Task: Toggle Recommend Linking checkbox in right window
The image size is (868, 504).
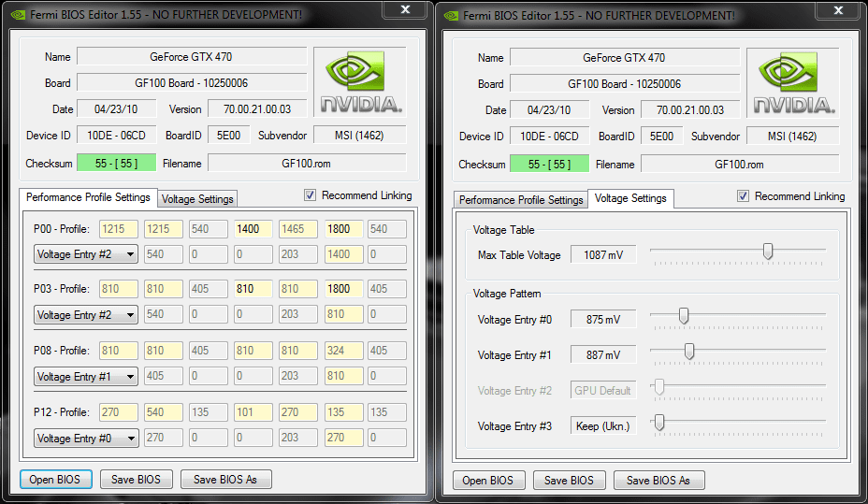Action: click(743, 196)
